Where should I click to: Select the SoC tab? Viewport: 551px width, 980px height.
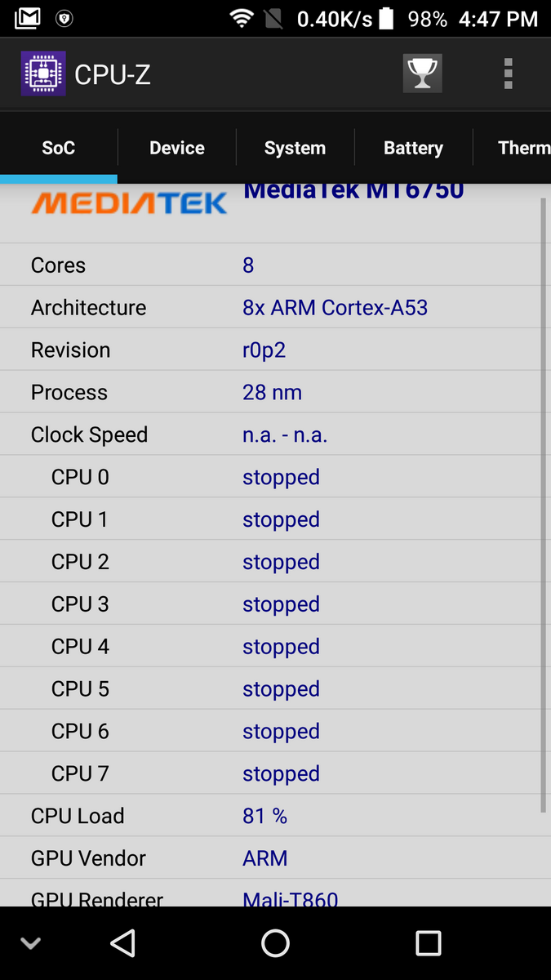pos(59,148)
